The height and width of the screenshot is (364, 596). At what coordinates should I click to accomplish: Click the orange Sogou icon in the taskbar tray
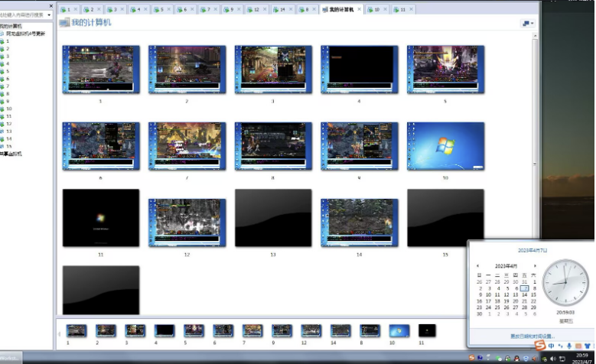point(472,358)
